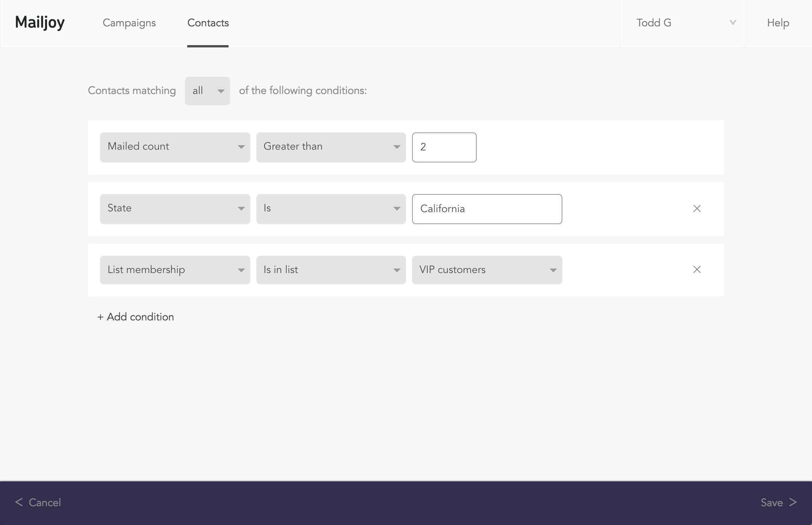The height and width of the screenshot is (525, 812).
Task: Switch to the Contacts tab
Action: click(208, 23)
